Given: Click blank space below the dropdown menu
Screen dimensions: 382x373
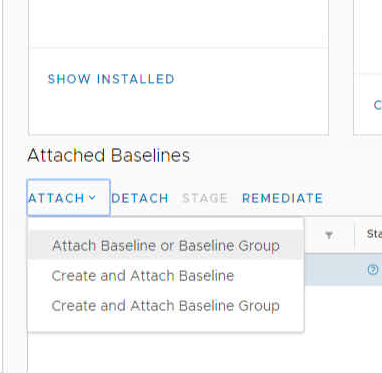Looking at the screenshot, I should pos(166,353).
